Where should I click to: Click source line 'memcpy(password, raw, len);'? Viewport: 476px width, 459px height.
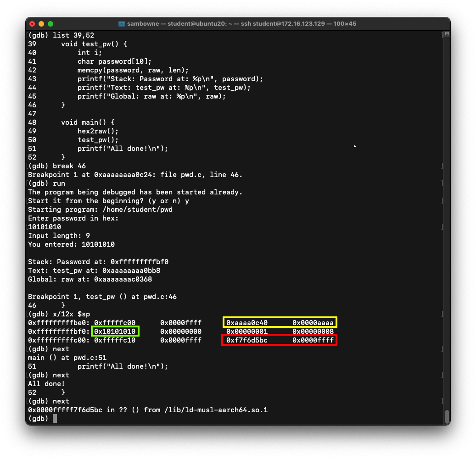point(133,70)
